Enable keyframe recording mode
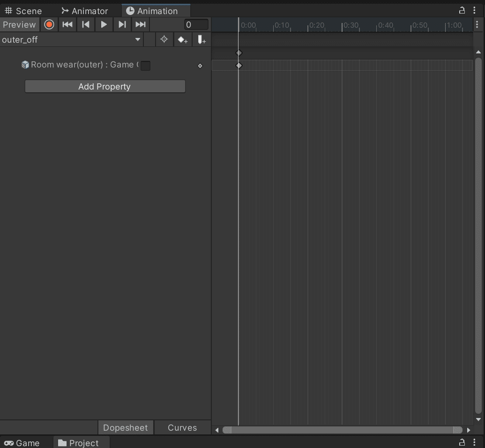 (49, 24)
